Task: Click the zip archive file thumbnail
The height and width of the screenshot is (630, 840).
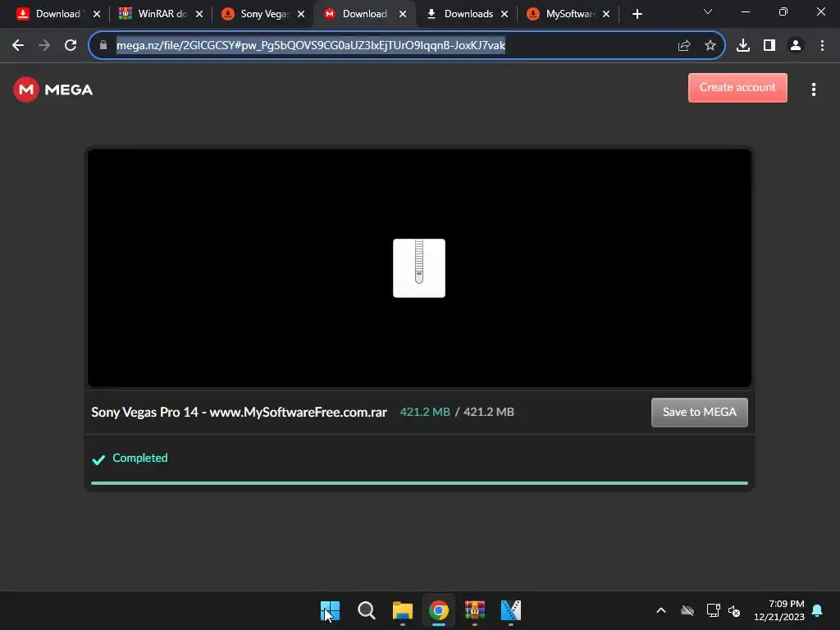Action: pyautogui.click(x=419, y=268)
